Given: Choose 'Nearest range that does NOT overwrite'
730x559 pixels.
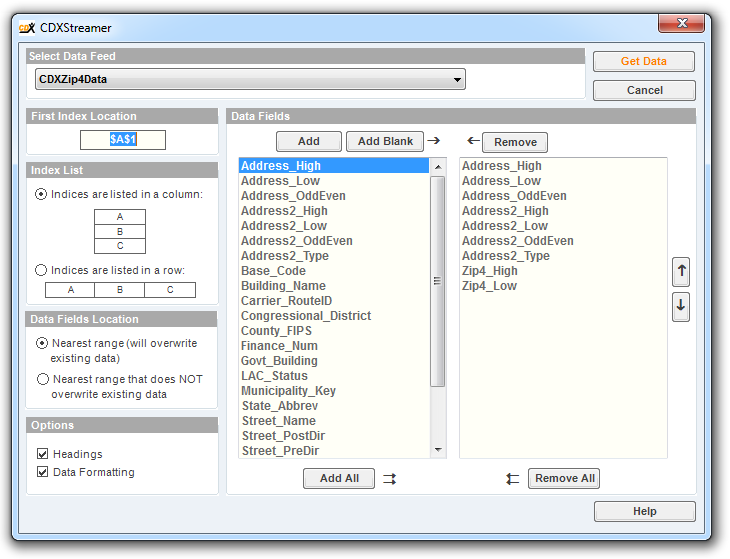Looking at the screenshot, I should tap(43, 379).
